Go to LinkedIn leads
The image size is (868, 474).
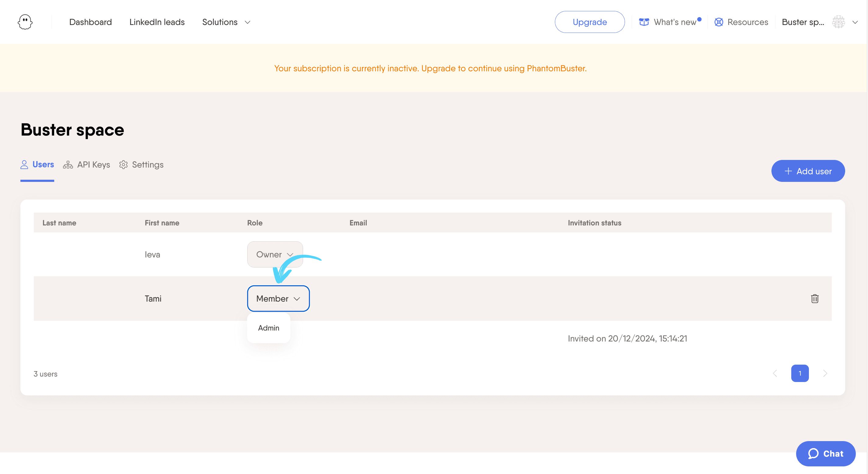tap(157, 22)
